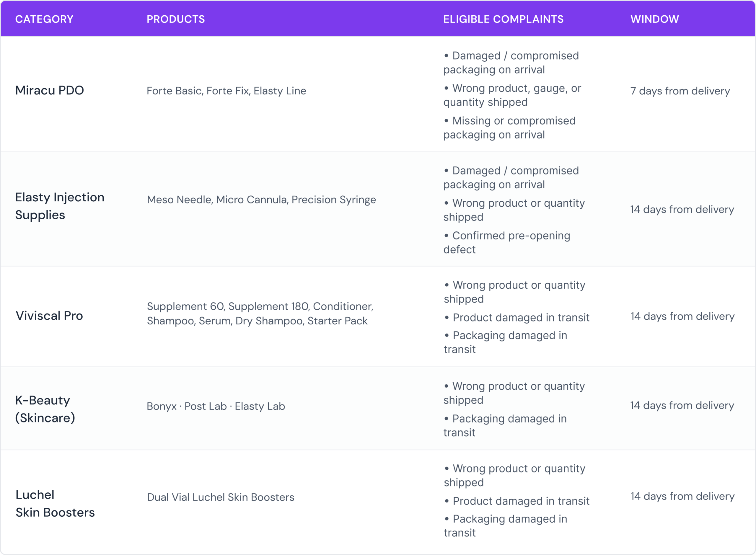The width and height of the screenshot is (756, 555).
Task: Click Viviscal Pro's Product damaged in transit
Action: (x=517, y=317)
